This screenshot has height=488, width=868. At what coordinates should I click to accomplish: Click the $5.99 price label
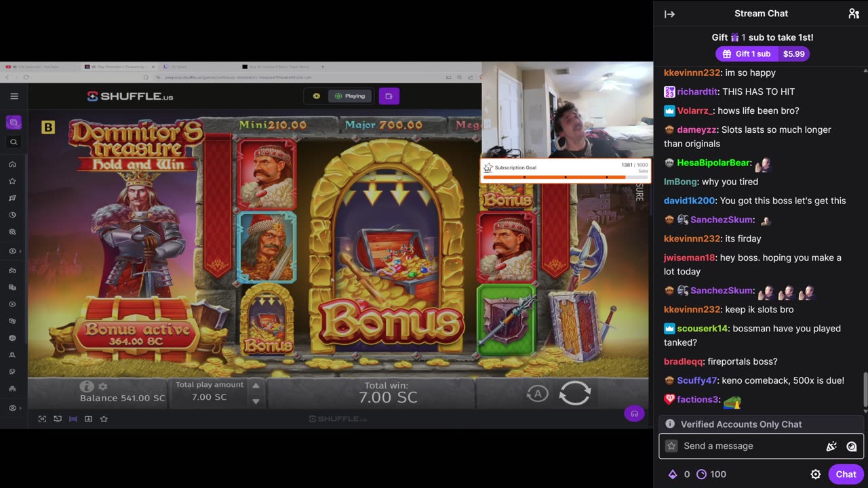(x=793, y=54)
